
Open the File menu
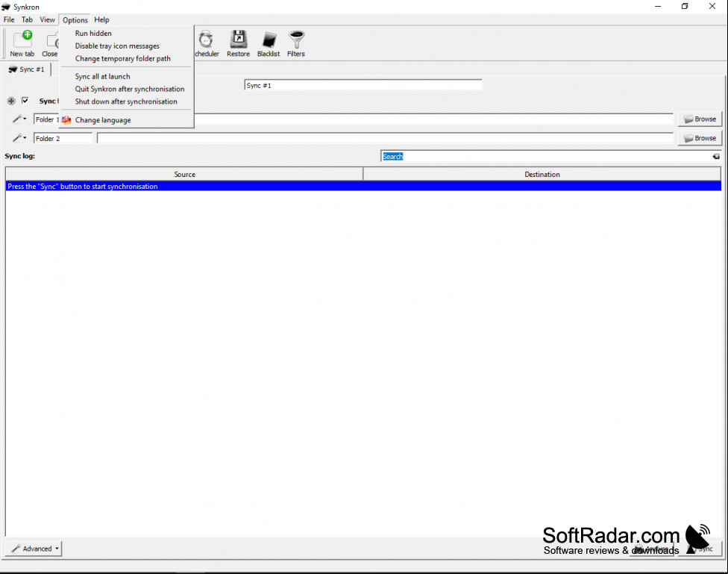click(x=9, y=19)
